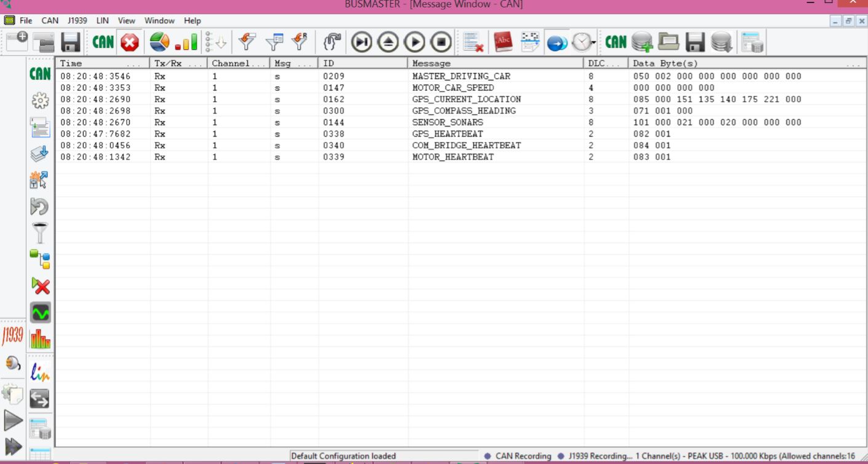Click the red Abc book icon
Viewport: 868px width, 464px height.
[503, 42]
